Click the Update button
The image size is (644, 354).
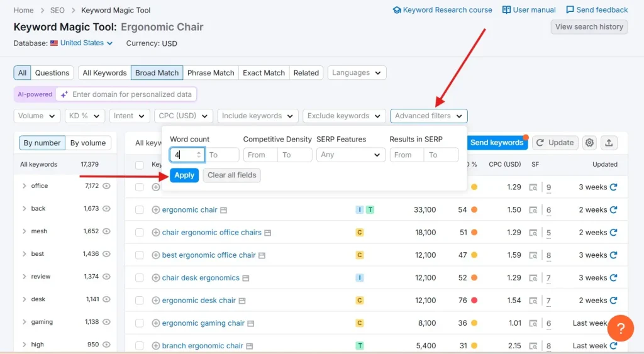555,143
